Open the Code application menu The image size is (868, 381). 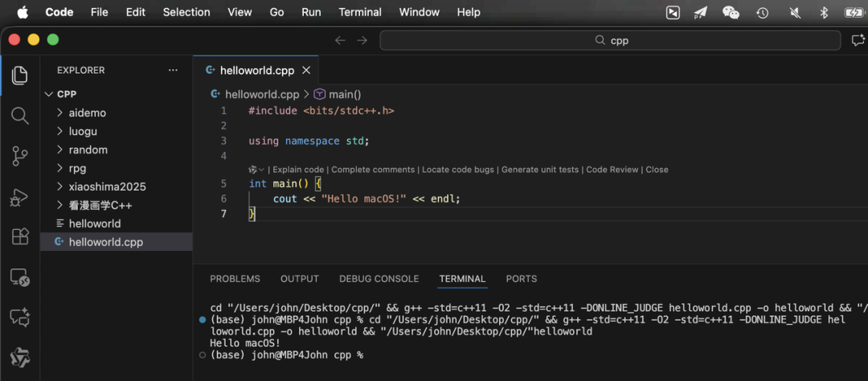pyautogui.click(x=59, y=12)
